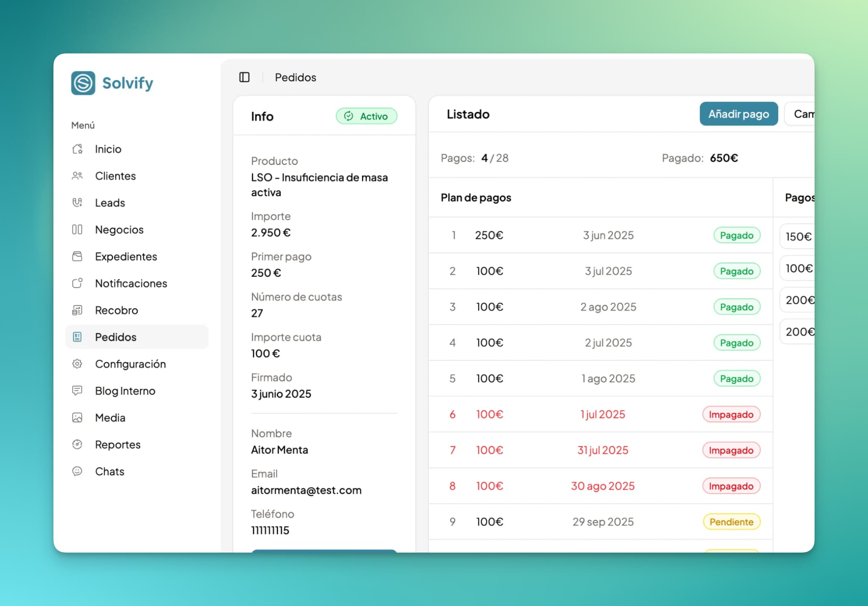Select the 150€ payment entry

point(798,236)
